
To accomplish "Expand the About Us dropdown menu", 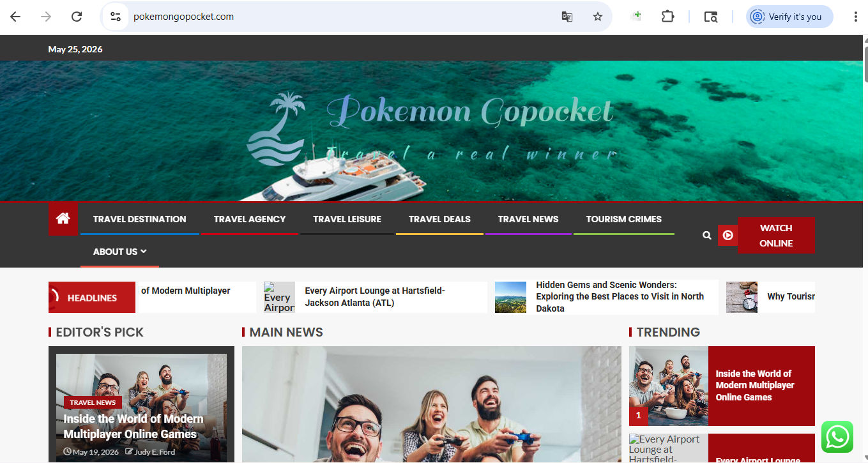I will tap(119, 252).
